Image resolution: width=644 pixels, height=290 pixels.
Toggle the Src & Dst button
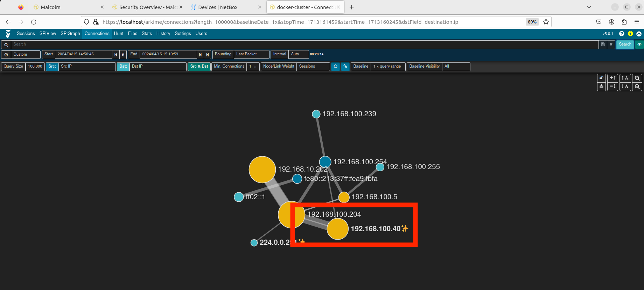[199, 67]
